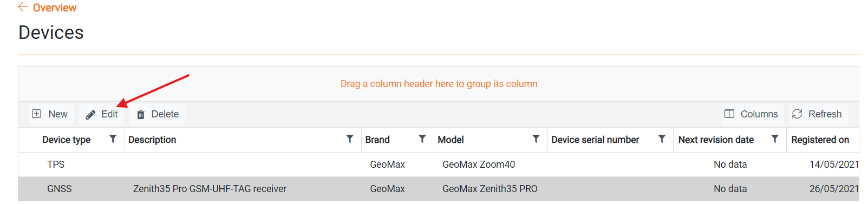The height and width of the screenshot is (204, 868).
Task: Select the GeoMax Zoom40 TPS row
Action: point(439,164)
